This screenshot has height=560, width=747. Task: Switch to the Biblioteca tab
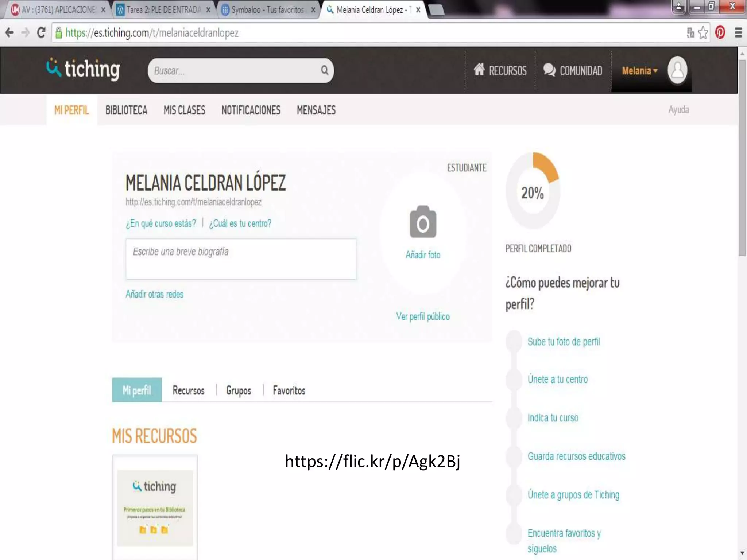pyautogui.click(x=126, y=110)
